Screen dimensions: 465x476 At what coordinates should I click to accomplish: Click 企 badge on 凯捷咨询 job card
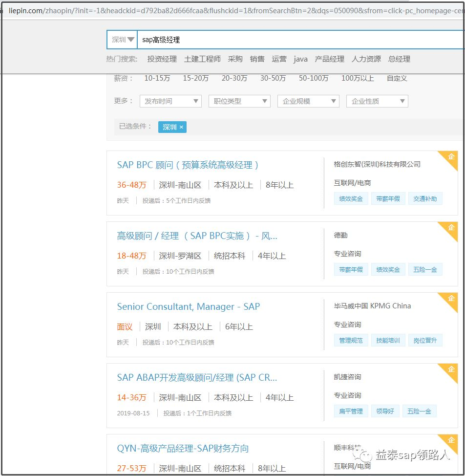tap(451, 369)
